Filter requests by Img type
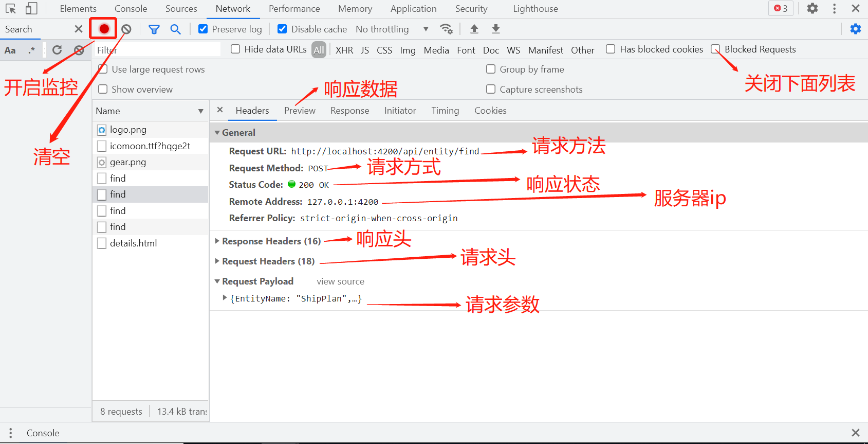868x444 pixels. (x=408, y=50)
